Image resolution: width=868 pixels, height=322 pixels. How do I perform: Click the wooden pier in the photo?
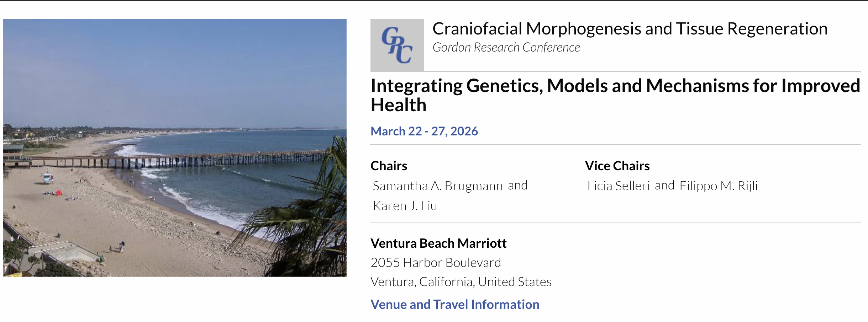(171, 161)
